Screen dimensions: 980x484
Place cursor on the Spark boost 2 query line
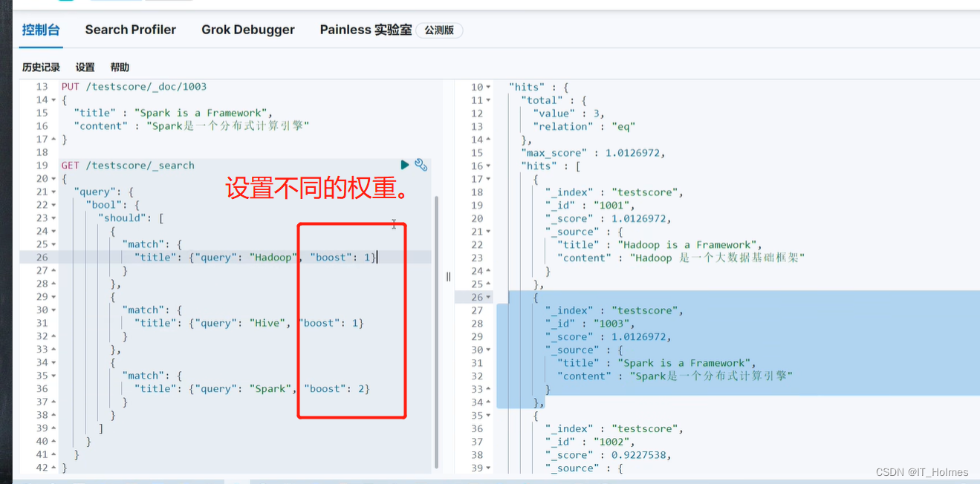252,388
